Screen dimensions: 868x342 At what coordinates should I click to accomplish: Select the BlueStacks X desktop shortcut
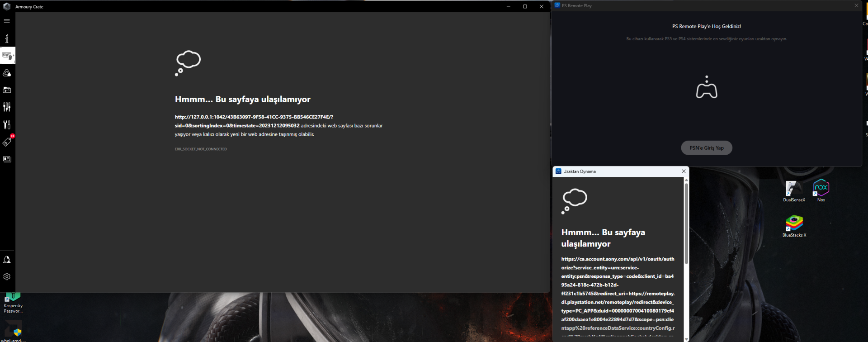(794, 226)
